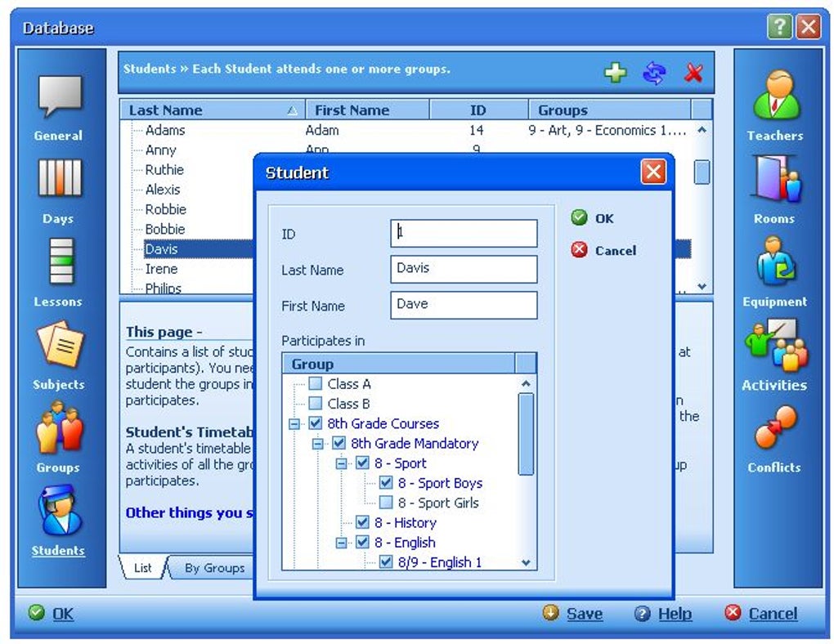Collapse the 8 - English tree node
Screen dimensions: 834x644
tap(342, 543)
